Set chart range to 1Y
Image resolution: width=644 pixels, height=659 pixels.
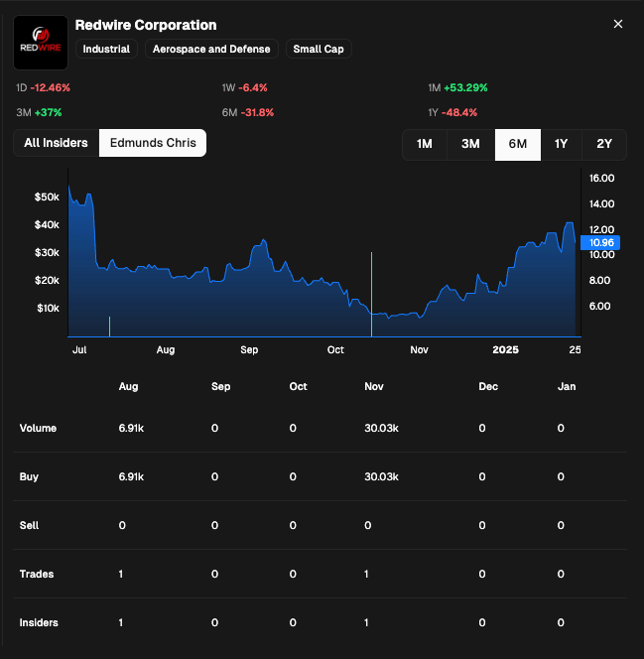tap(562, 144)
